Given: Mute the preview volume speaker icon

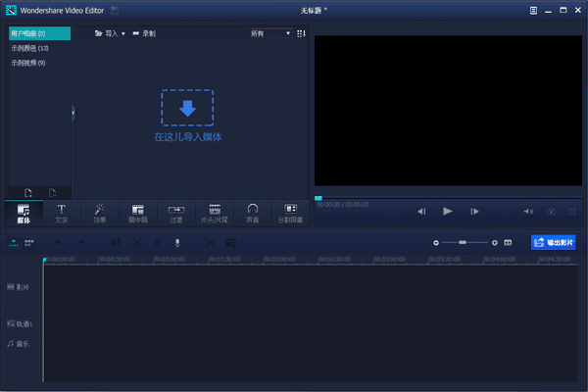Looking at the screenshot, I should 528,212.
